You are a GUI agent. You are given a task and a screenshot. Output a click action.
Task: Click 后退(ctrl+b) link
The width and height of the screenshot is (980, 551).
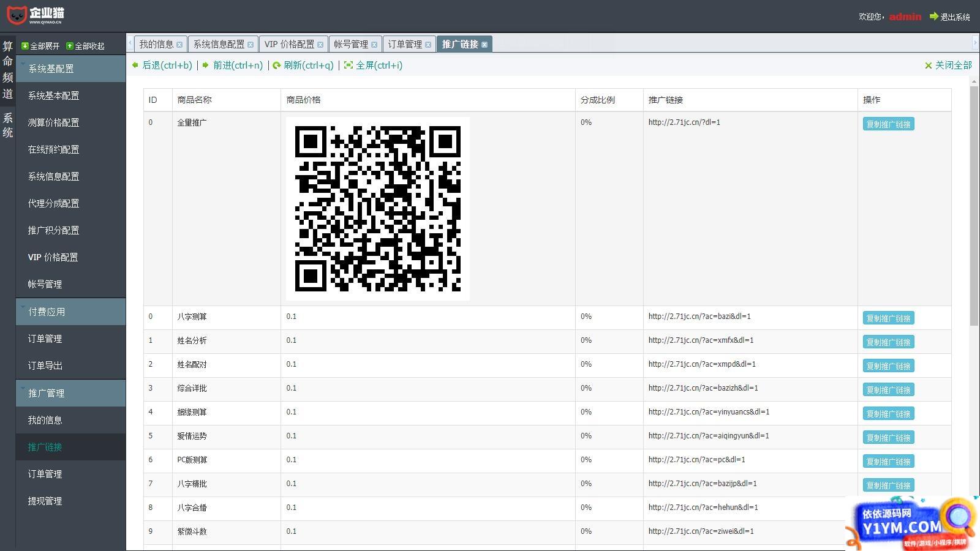tap(167, 65)
